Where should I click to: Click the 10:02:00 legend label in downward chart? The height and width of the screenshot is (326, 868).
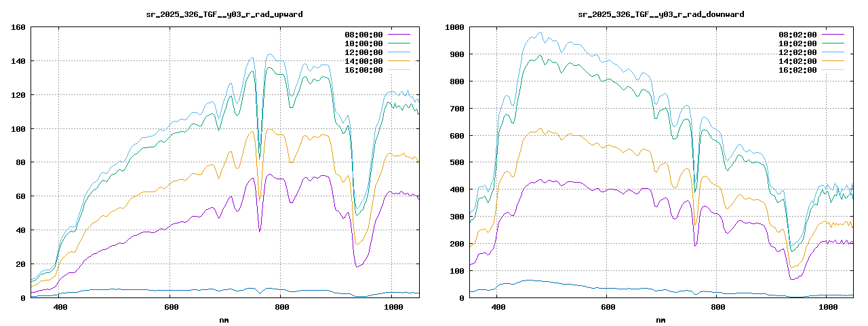[797, 43]
